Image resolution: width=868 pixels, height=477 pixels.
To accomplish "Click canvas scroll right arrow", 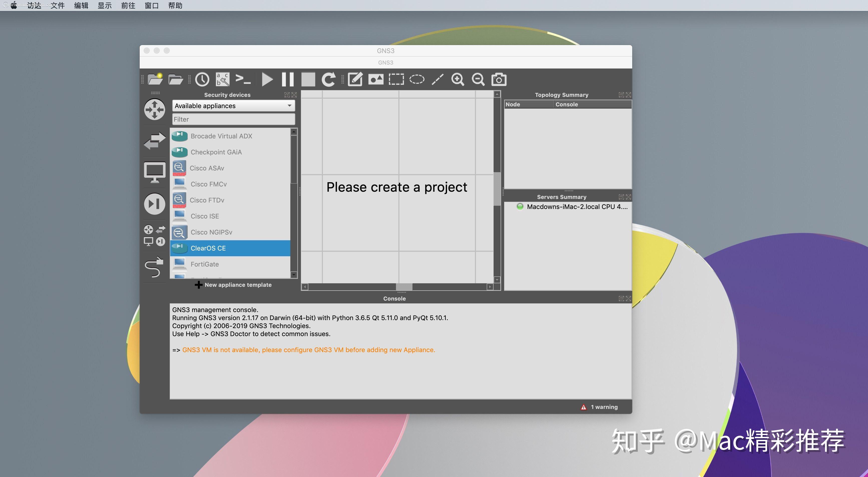I will pyautogui.click(x=490, y=287).
